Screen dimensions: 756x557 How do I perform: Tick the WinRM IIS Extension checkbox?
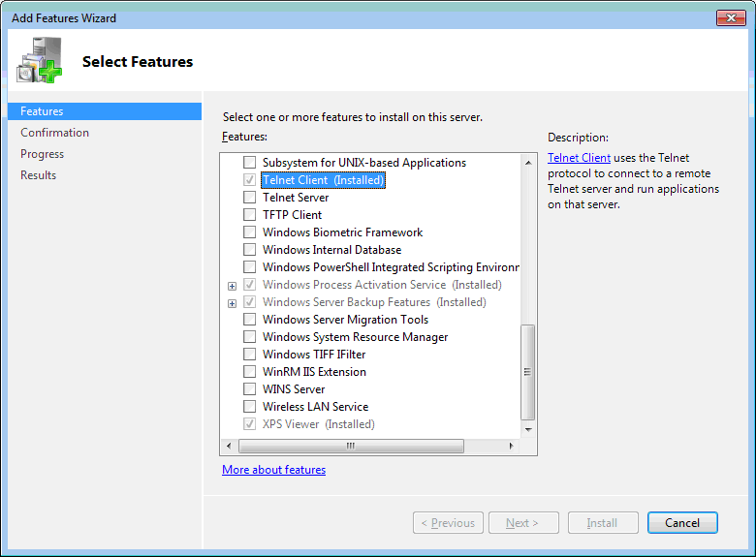pos(250,371)
